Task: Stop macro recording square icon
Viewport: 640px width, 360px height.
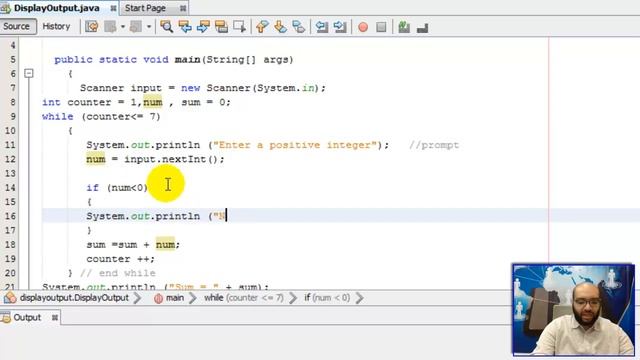Action: click(x=381, y=27)
